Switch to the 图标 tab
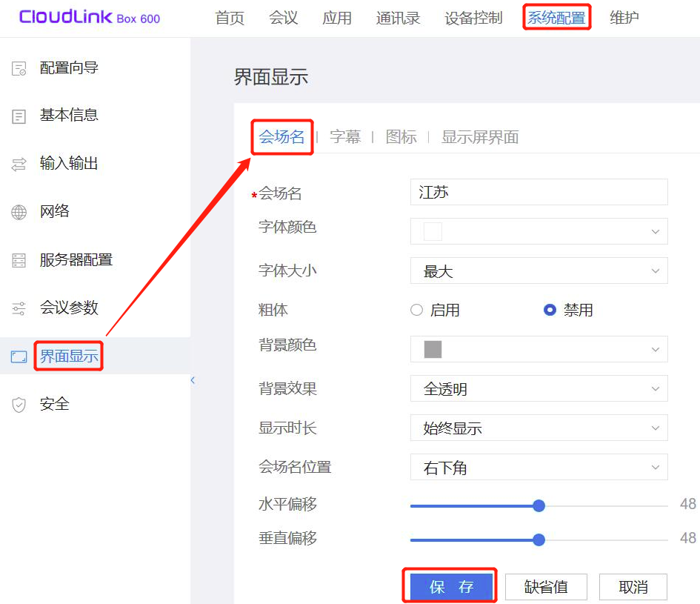Screen dimensions: 700x604 pyautogui.click(x=401, y=136)
